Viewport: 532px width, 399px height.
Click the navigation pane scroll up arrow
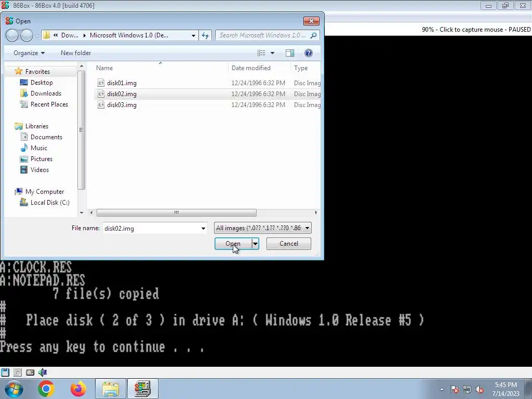[x=82, y=66]
